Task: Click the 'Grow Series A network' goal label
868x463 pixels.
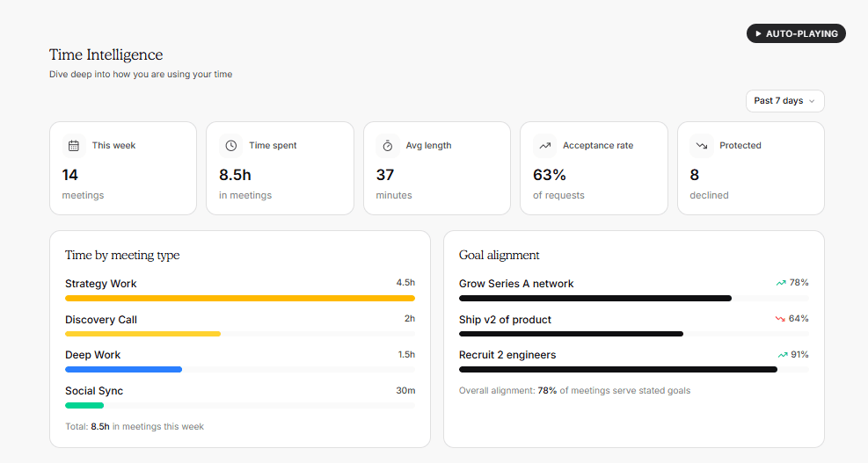Action: 516,284
